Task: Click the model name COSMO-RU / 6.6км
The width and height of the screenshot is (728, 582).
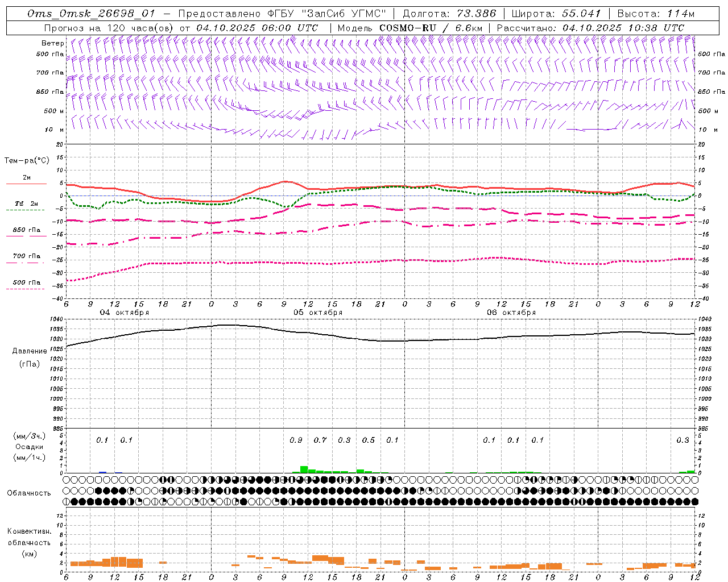Action: coord(431,27)
